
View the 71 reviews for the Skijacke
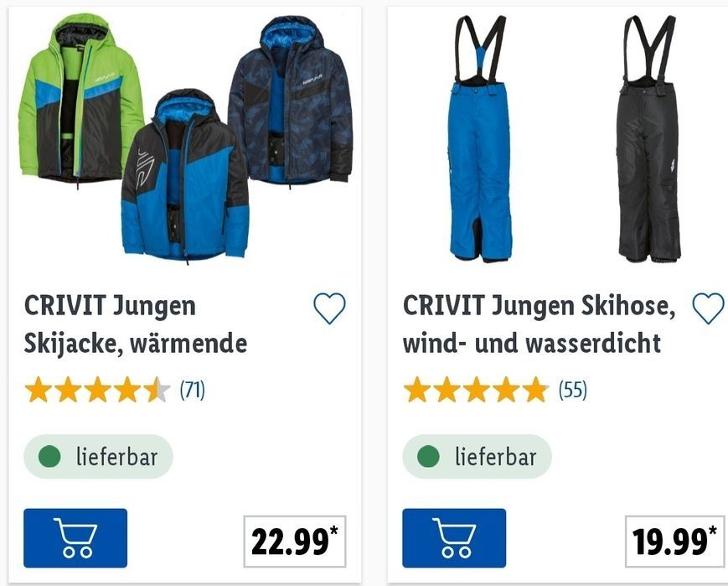point(192,390)
